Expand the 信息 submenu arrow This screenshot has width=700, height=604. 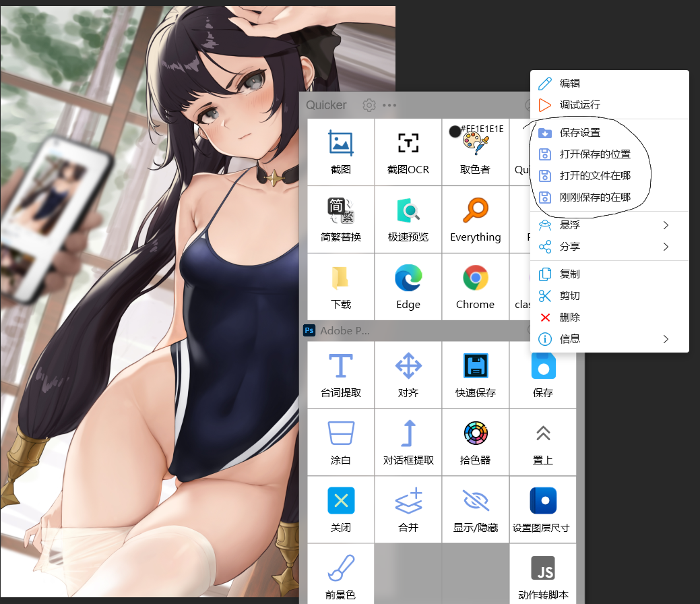coord(666,339)
